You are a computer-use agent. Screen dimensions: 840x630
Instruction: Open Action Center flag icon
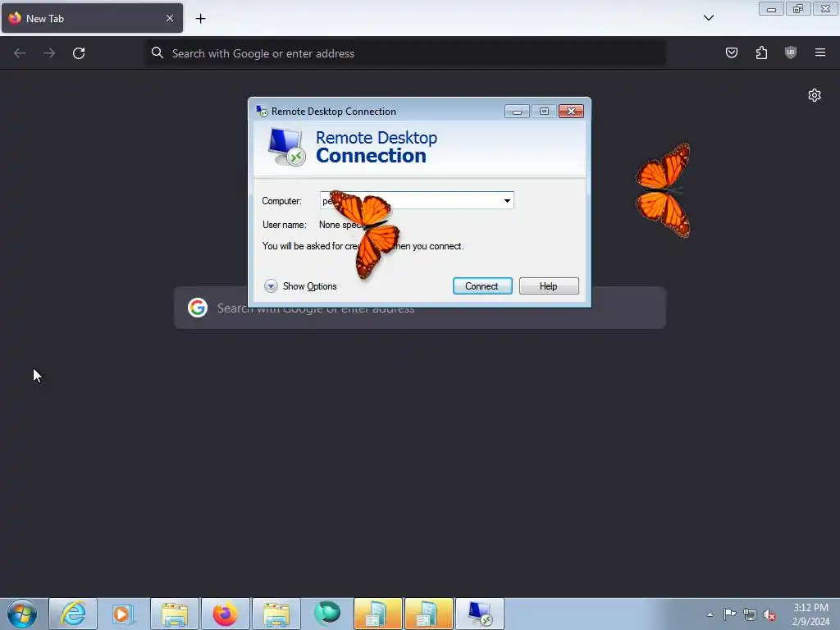click(x=729, y=614)
